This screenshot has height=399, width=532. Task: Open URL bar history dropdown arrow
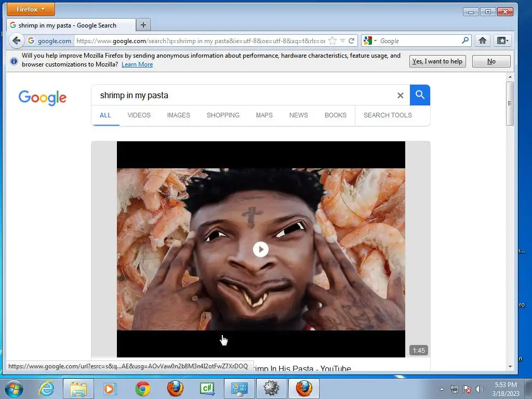343,41
